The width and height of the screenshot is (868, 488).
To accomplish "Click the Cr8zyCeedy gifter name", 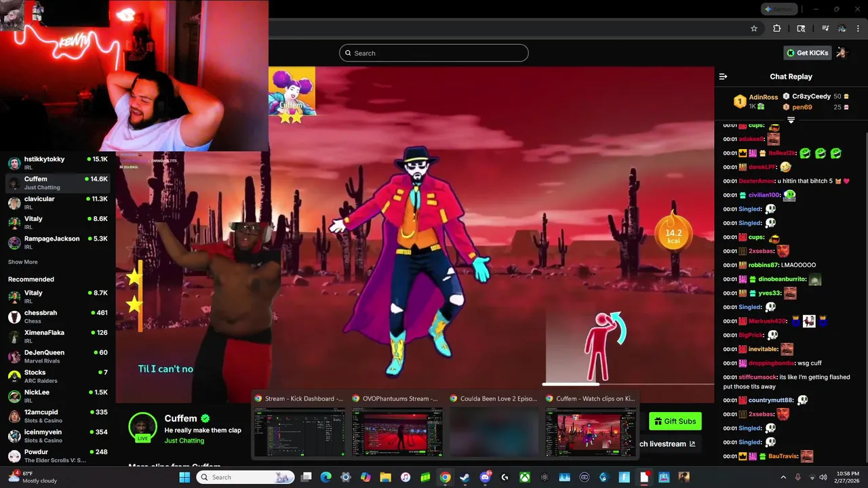I will coord(811,96).
